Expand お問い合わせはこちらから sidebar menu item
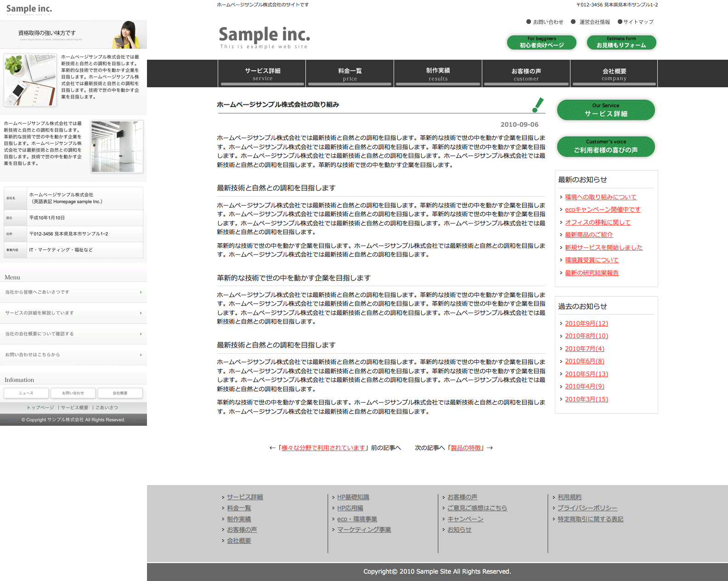Viewport: 728px width, 581px height. pyautogui.click(x=73, y=355)
